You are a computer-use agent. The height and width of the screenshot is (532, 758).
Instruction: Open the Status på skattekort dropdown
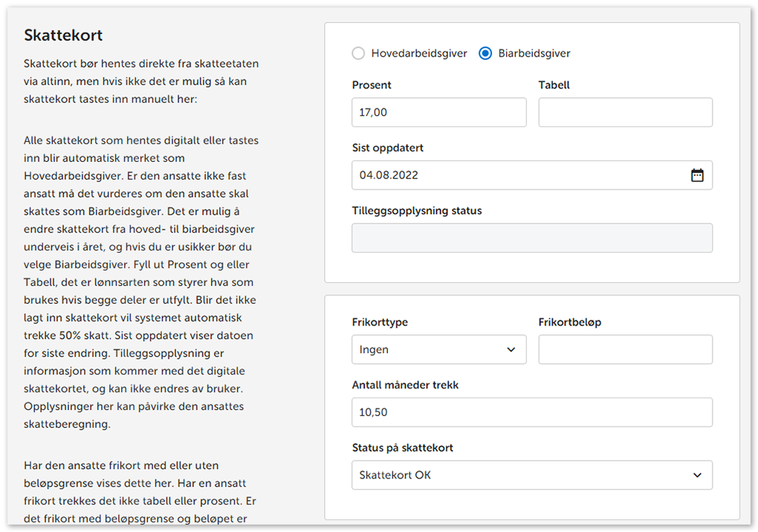(x=531, y=475)
